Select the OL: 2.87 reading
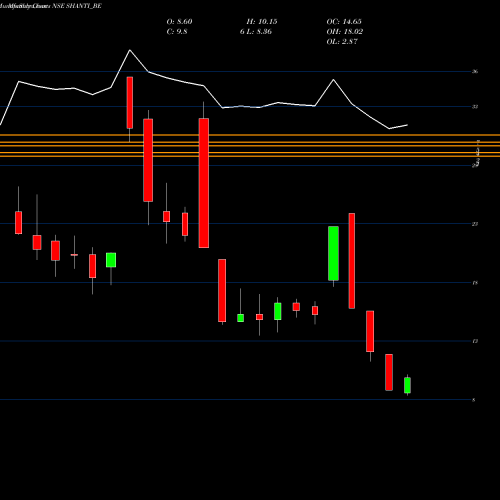 click(342, 42)
